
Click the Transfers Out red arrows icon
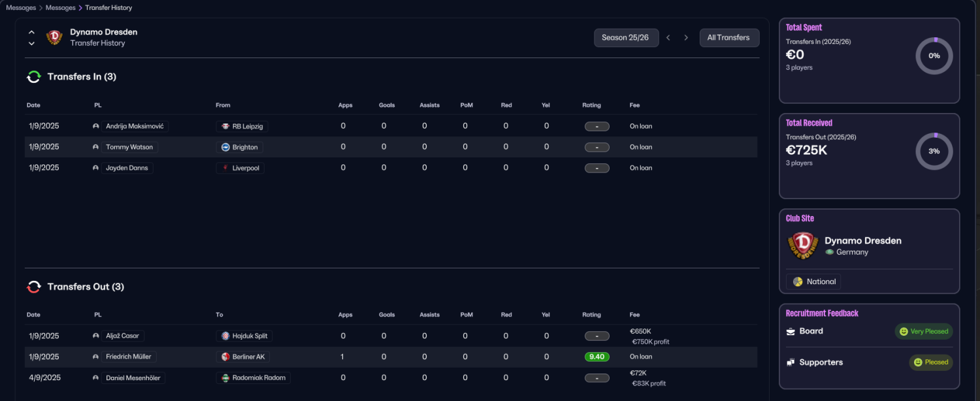click(34, 287)
